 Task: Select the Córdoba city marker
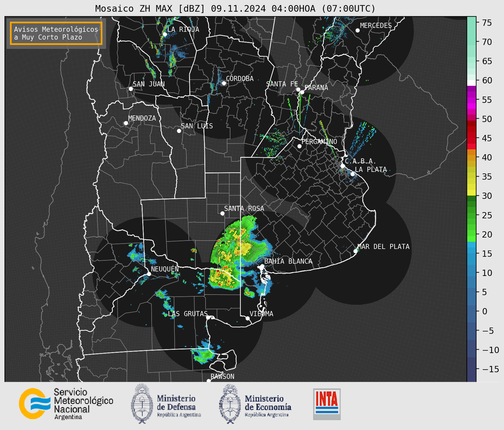224,83
